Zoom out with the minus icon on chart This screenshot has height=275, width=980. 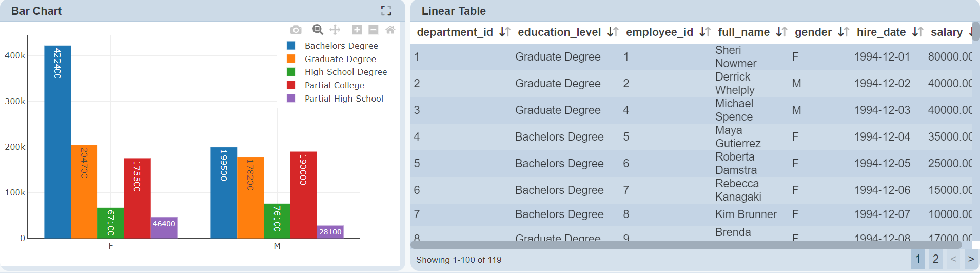click(374, 30)
